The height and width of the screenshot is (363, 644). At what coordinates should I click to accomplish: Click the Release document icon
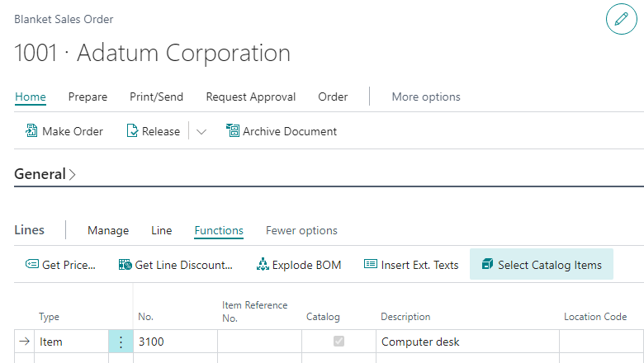(x=132, y=130)
